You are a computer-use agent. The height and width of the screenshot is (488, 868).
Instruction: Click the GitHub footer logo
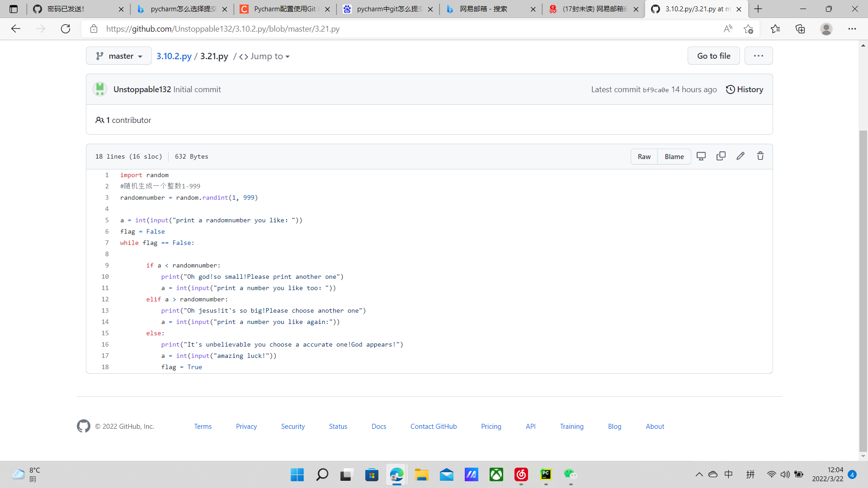[84, 426]
